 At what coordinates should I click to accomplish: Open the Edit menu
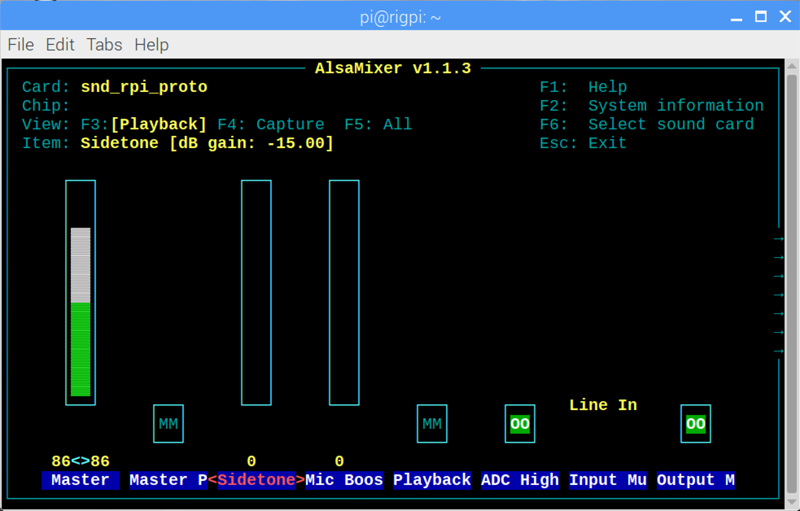point(60,45)
